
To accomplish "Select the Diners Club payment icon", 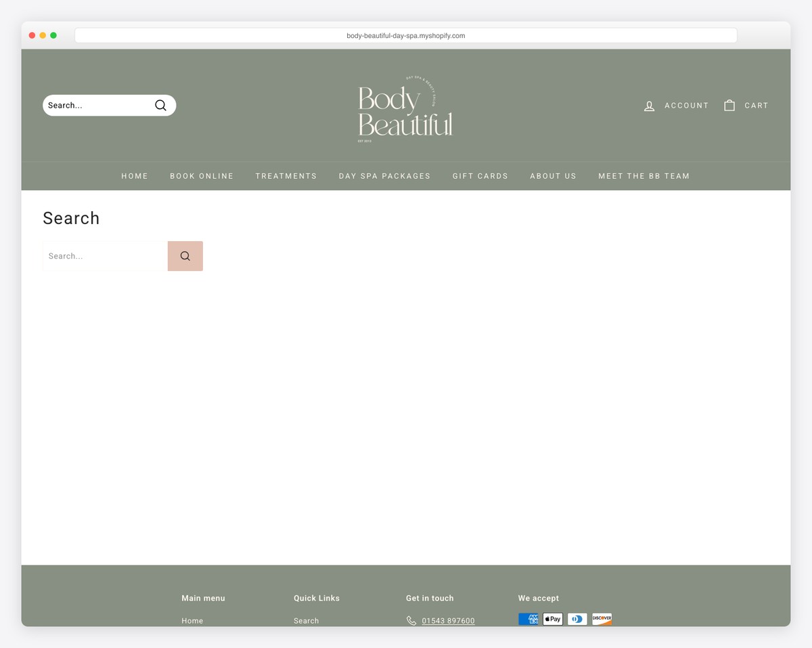I will tap(577, 618).
